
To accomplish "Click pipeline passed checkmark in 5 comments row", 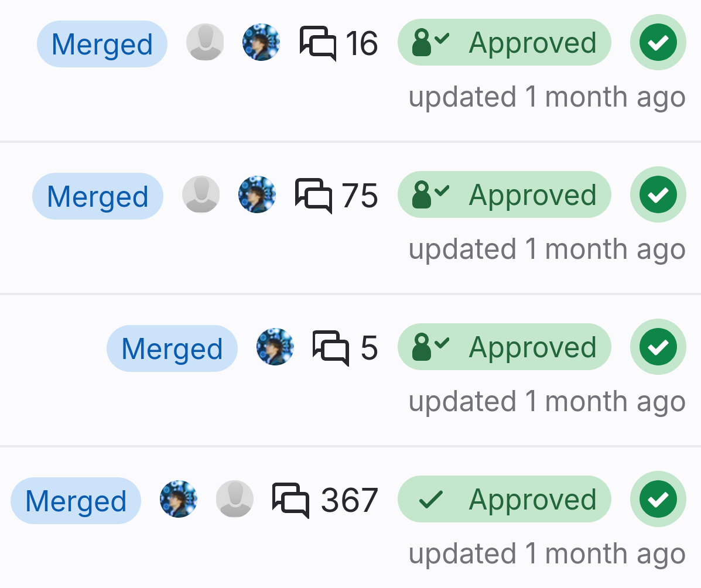I will [658, 347].
